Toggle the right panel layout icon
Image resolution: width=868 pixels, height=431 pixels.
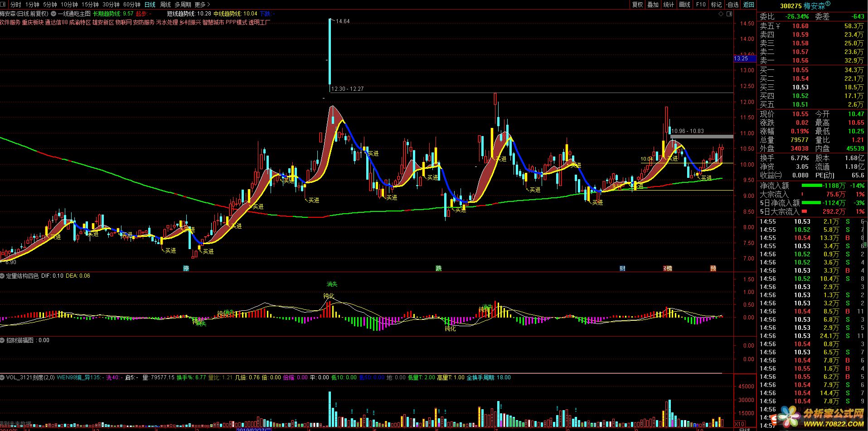point(729,14)
